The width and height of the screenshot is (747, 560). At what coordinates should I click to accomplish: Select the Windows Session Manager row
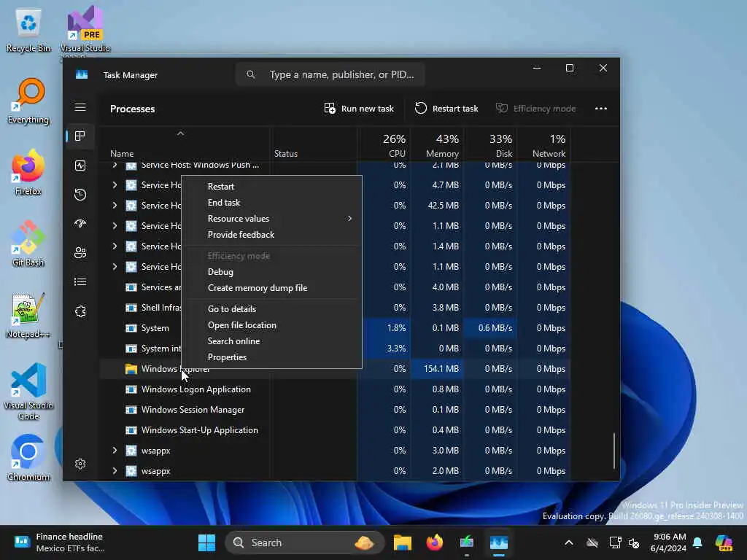(x=334, y=410)
